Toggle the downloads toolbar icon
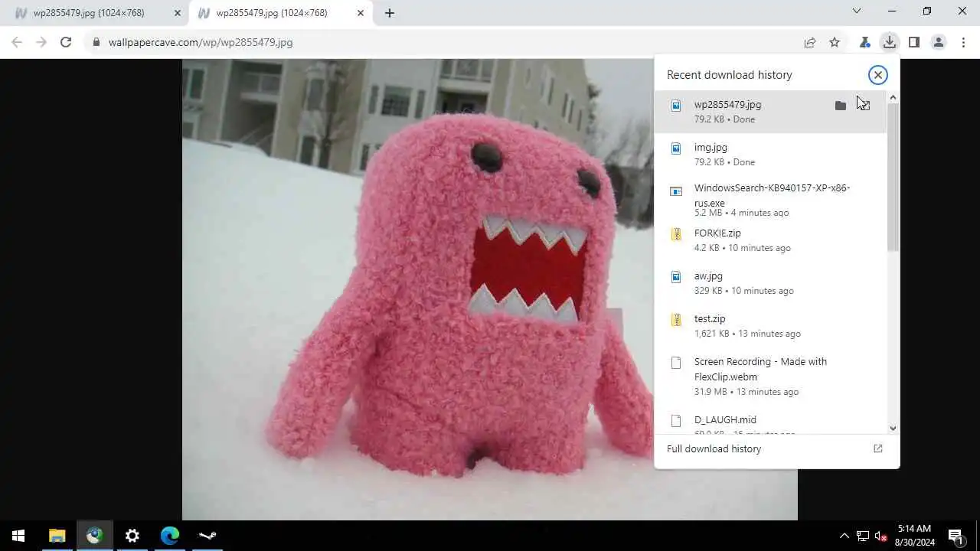The height and width of the screenshot is (551, 980). click(890, 43)
